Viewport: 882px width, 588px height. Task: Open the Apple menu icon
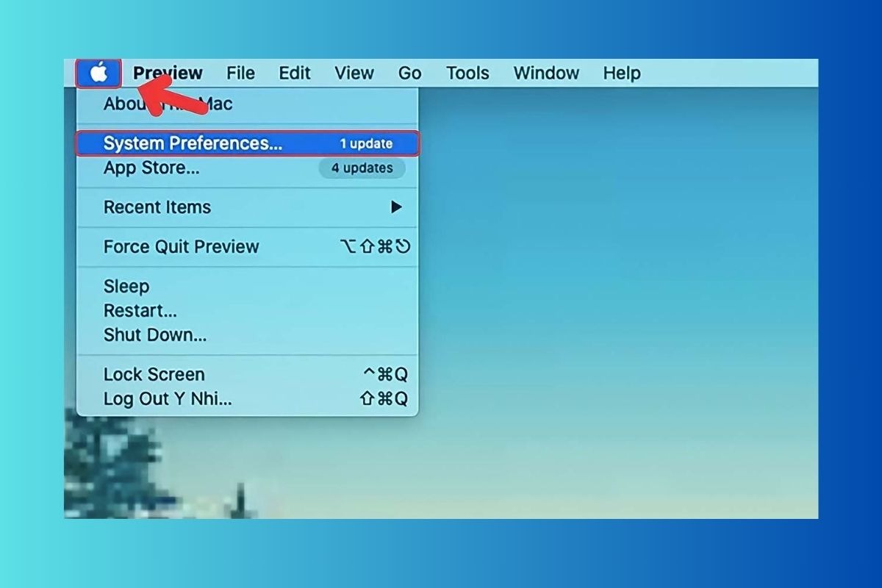[x=98, y=73]
